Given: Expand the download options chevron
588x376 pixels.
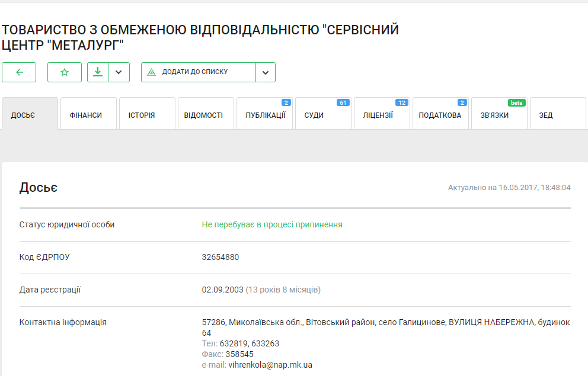Looking at the screenshot, I should coord(119,72).
